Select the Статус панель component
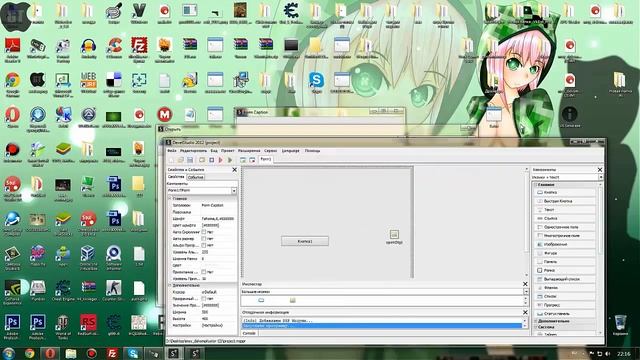The height and width of the screenshot is (360, 640). pyautogui.click(x=564, y=313)
